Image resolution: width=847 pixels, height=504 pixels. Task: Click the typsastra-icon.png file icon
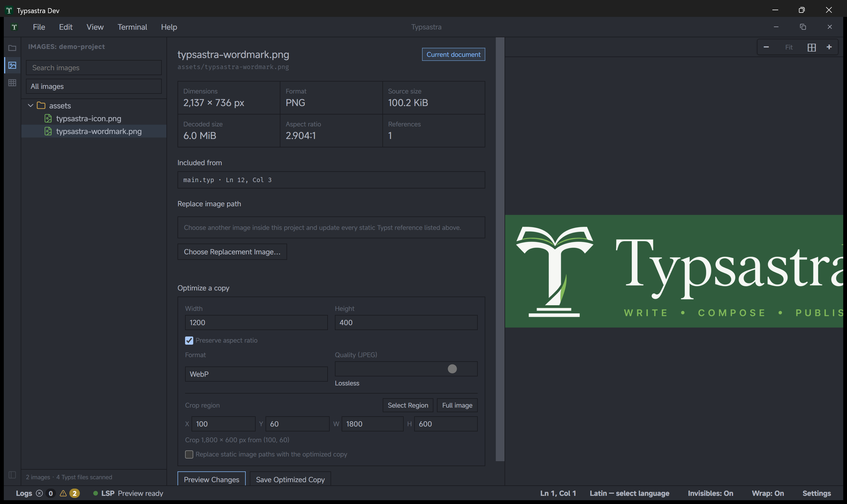[48, 118]
